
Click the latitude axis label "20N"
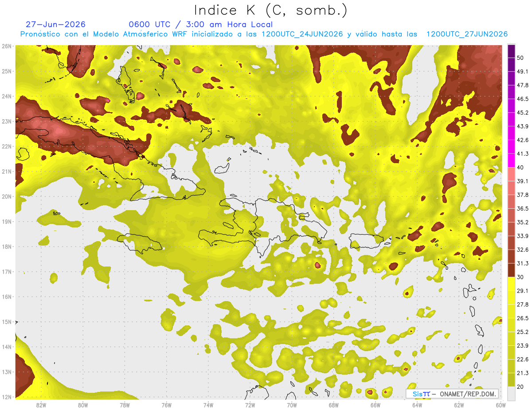tap(7, 196)
